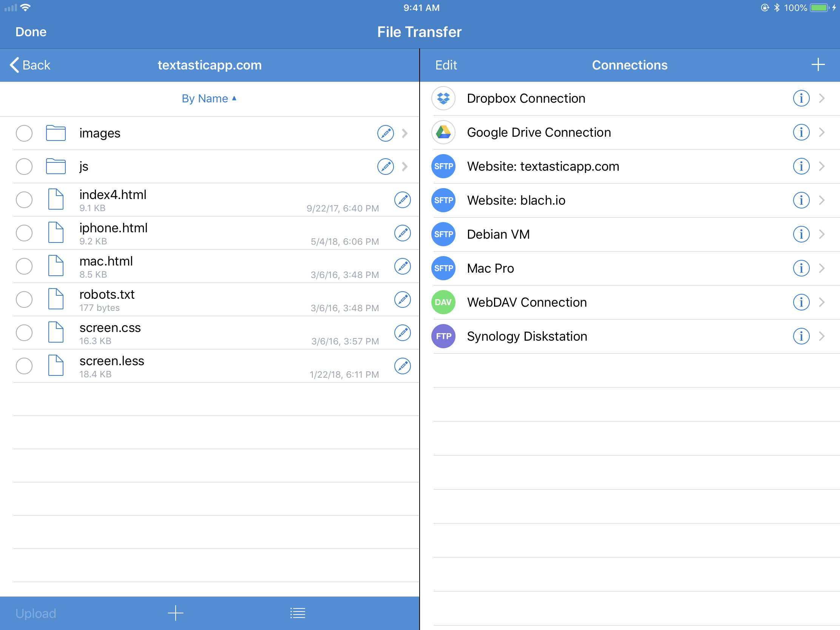Tap the list view icon in bottom toolbar

[298, 613]
